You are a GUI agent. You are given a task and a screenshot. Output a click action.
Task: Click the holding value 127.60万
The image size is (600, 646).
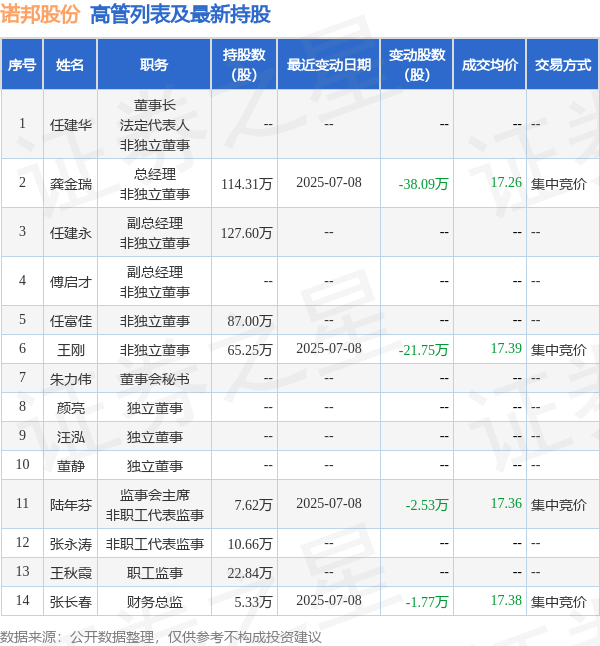[x=246, y=233]
